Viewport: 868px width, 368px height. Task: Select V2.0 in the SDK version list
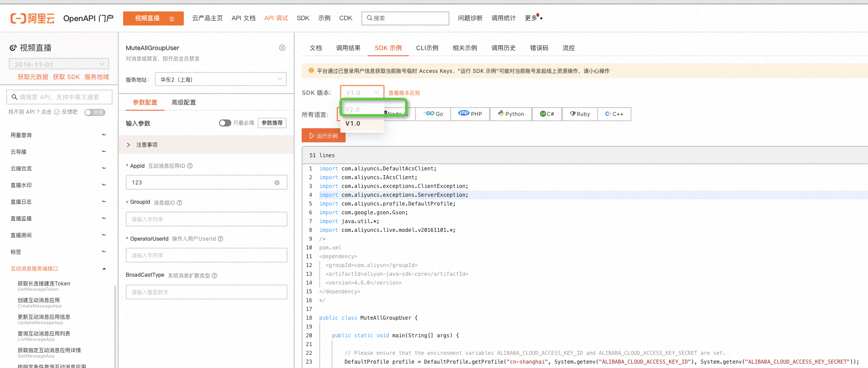click(362, 109)
